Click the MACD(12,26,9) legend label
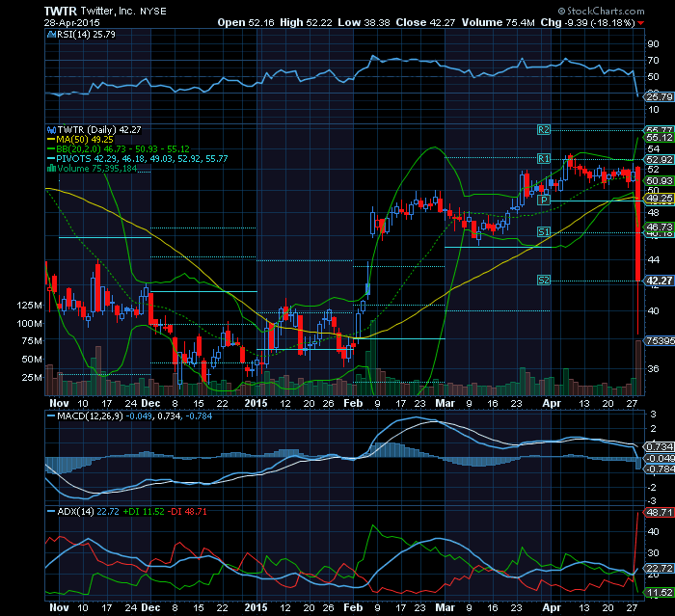Screen dimensions: 675x616 (x=90, y=416)
